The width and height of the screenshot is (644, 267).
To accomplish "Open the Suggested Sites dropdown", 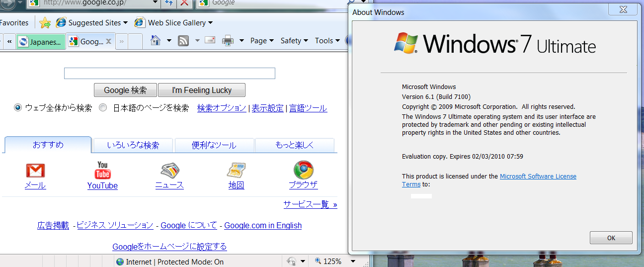I will 125,23.
